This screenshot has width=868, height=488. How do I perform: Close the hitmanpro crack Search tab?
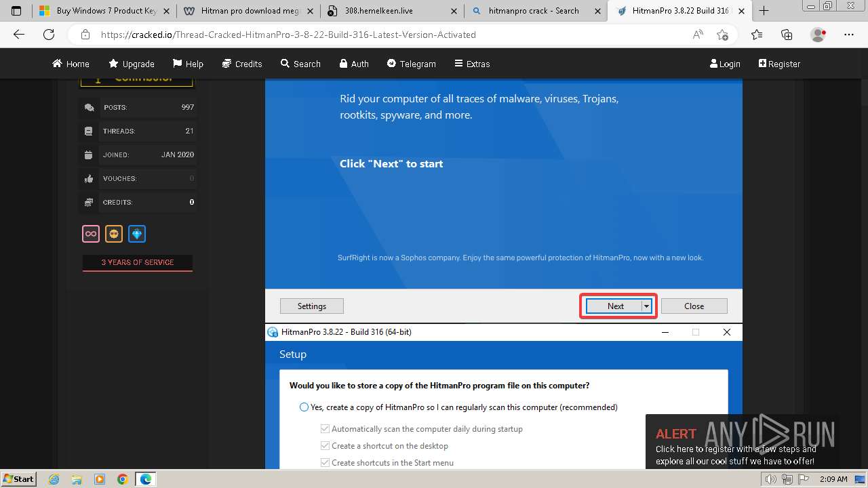tap(599, 11)
